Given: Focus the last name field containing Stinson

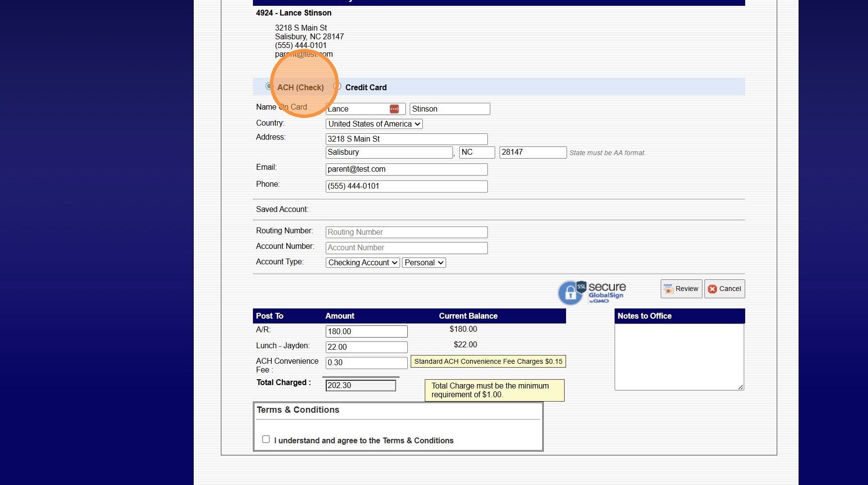Looking at the screenshot, I should (x=450, y=109).
